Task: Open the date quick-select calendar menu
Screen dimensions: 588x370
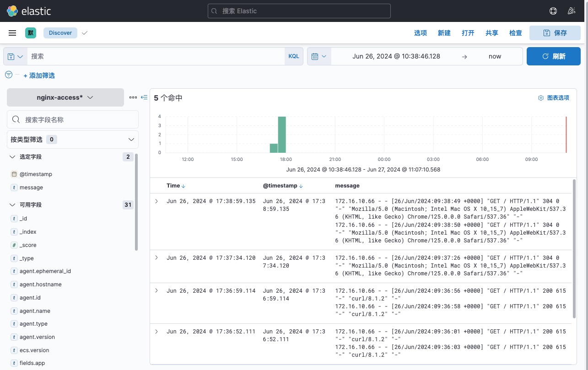Action: pyautogui.click(x=319, y=56)
